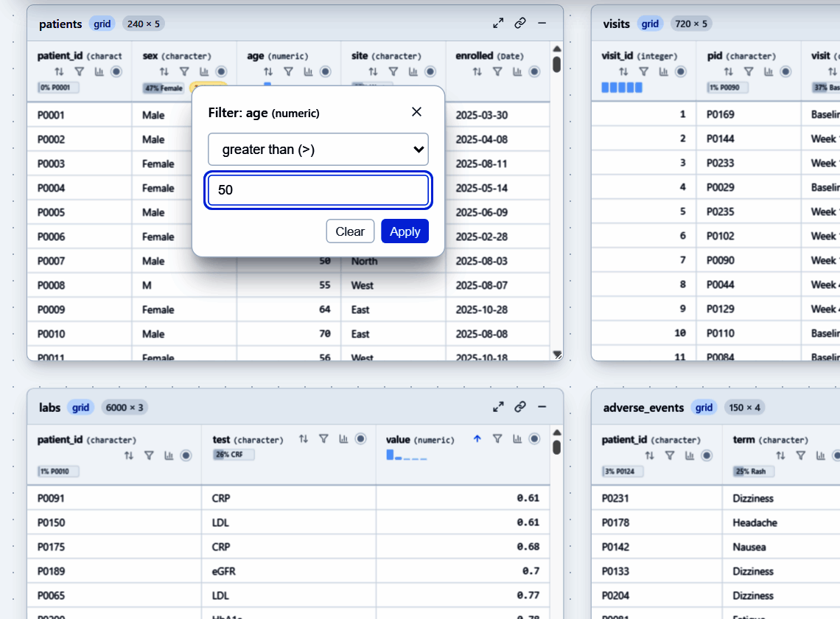Screen dimensions: 840x619
Task: Sort the labs patient_id column
Action: [x=128, y=455]
